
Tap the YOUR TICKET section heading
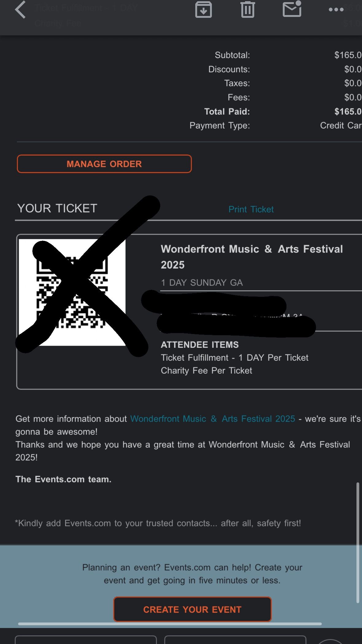pos(57,208)
